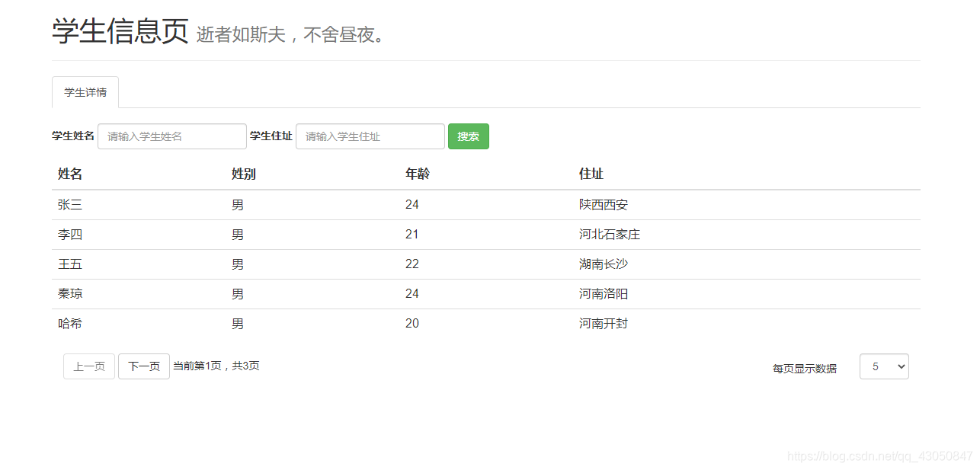
Task: Click the 当前第1页，共3页 page indicator
Action: click(x=216, y=366)
